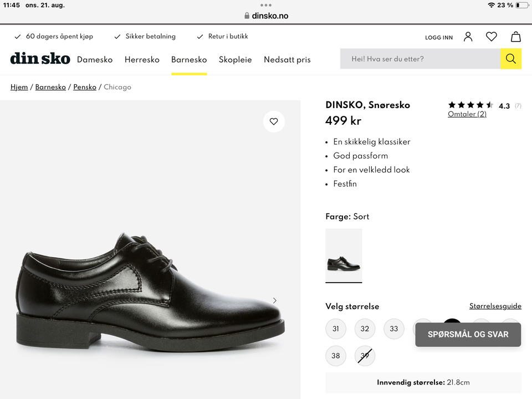Select size 32

[x=365, y=329]
